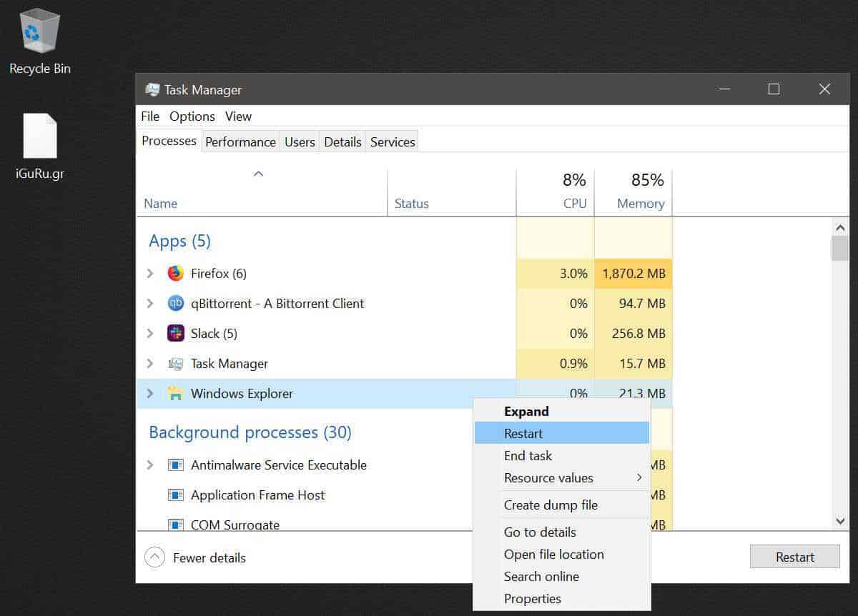The height and width of the screenshot is (616, 858).
Task: Switch to the Users tab
Action: click(x=300, y=141)
